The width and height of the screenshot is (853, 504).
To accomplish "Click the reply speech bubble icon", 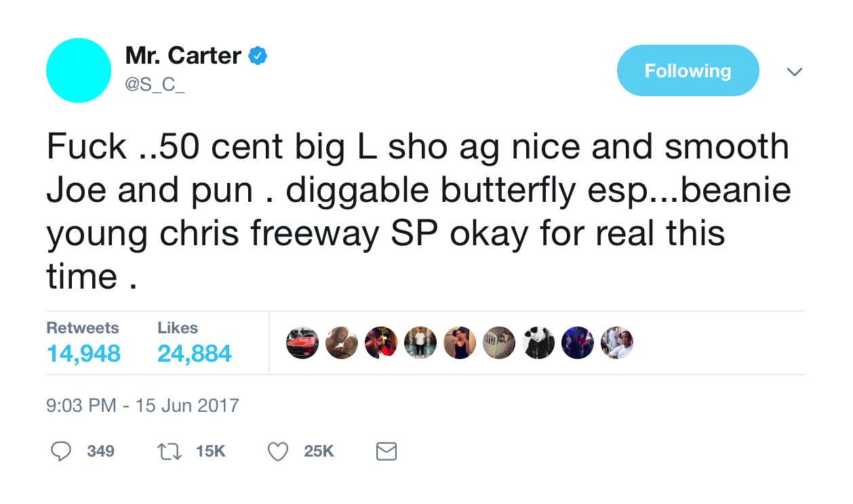I will [x=61, y=451].
